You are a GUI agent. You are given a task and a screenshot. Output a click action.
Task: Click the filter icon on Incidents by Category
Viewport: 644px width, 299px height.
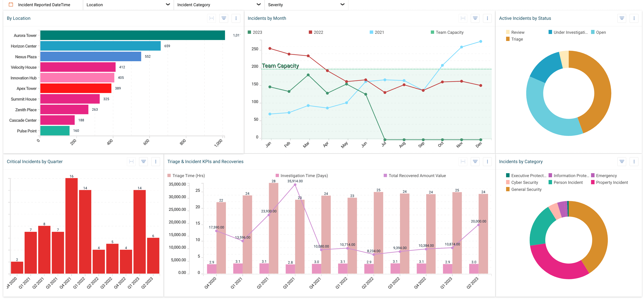click(622, 161)
